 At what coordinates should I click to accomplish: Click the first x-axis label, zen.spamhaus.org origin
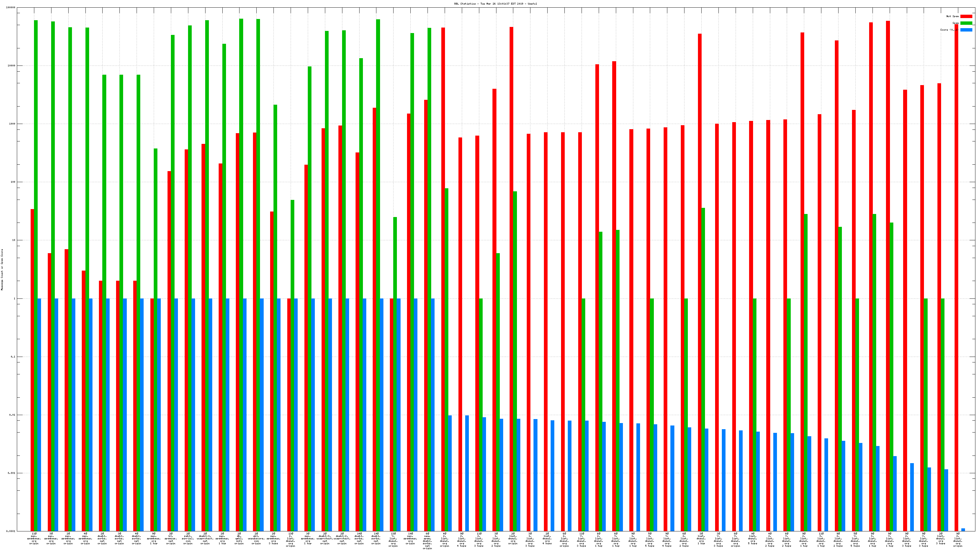[34, 538]
